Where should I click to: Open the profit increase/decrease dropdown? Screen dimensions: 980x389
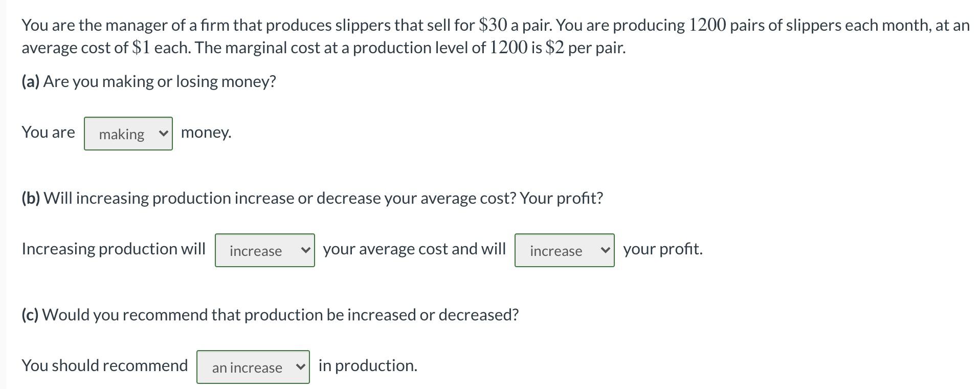pyautogui.click(x=564, y=250)
